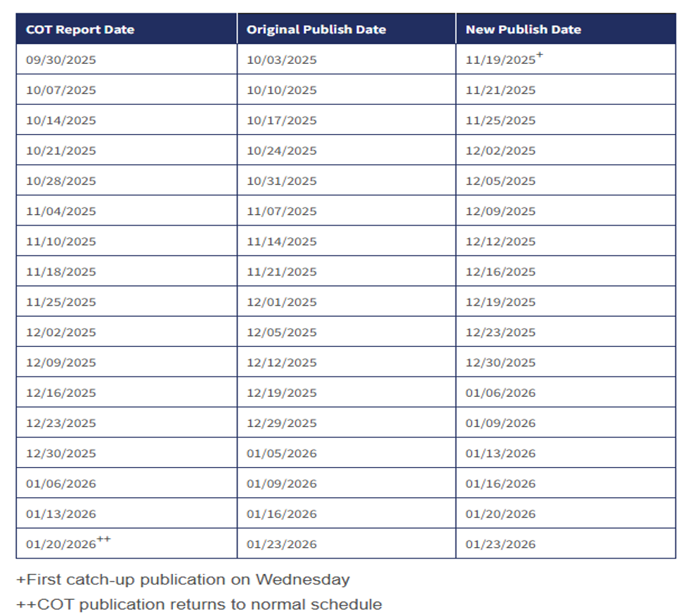Select 12/16/2025 in New Publish Date column
This screenshot has height=616, width=693.
tap(500, 272)
